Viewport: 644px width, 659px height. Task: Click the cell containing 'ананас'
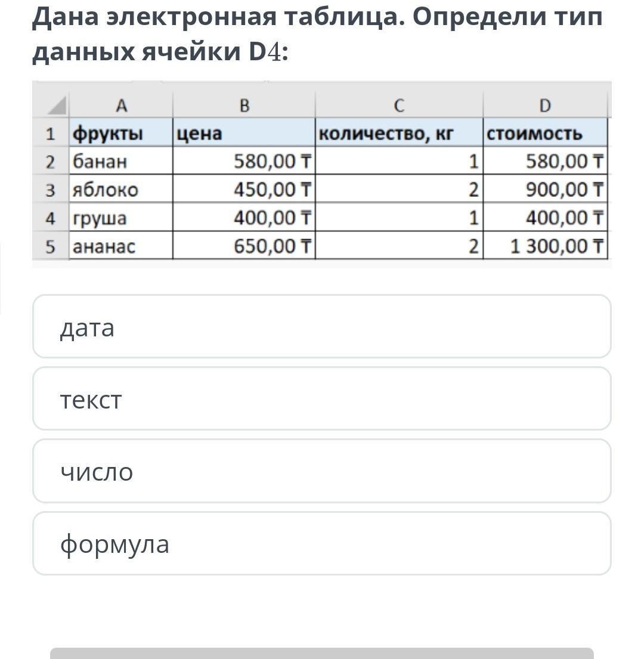tap(121, 246)
